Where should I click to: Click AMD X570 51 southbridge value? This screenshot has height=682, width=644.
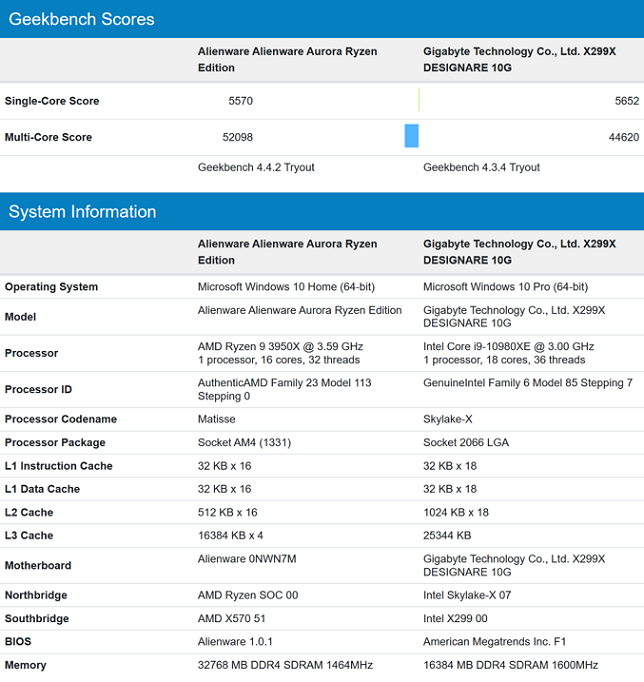point(231,618)
